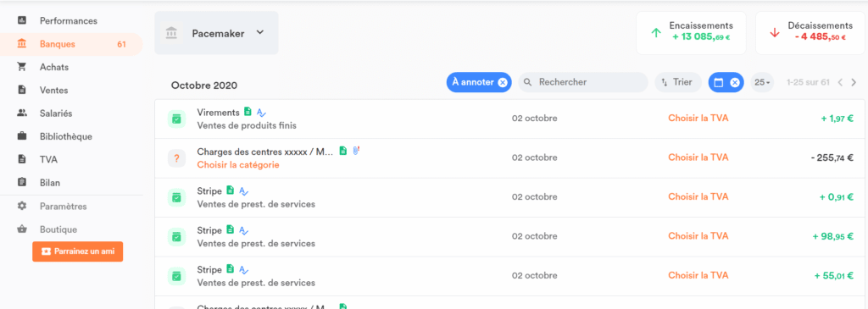Click the Salariés people icon

[22, 113]
